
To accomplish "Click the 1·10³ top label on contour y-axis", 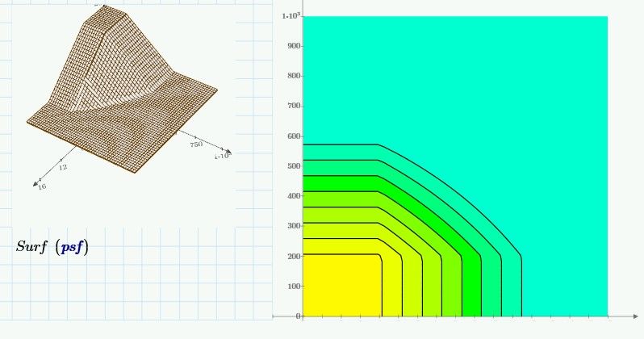I will (x=291, y=15).
